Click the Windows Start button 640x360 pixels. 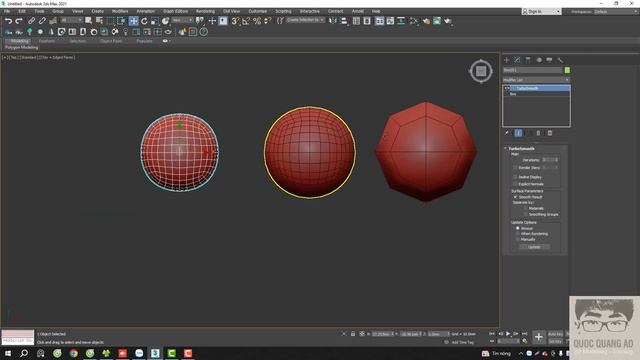tap(8, 353)
